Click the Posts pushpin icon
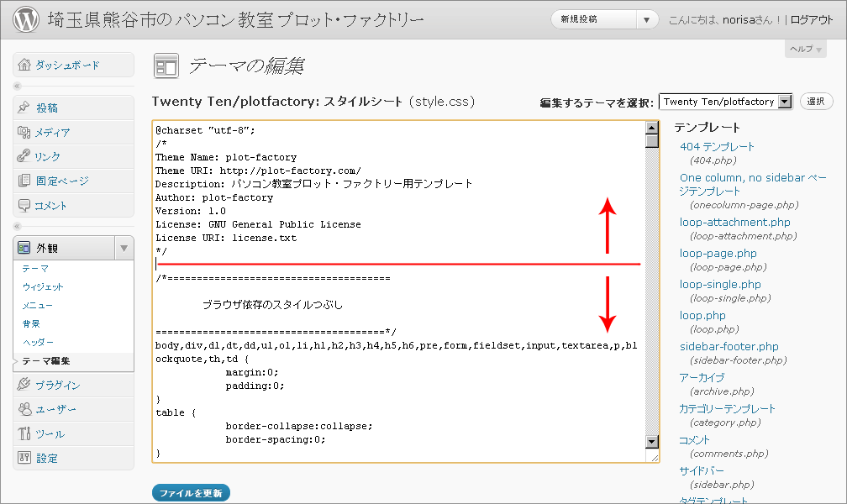Image resolution: width=847 pixels, height=504 pixels. [x=24, y=108]
